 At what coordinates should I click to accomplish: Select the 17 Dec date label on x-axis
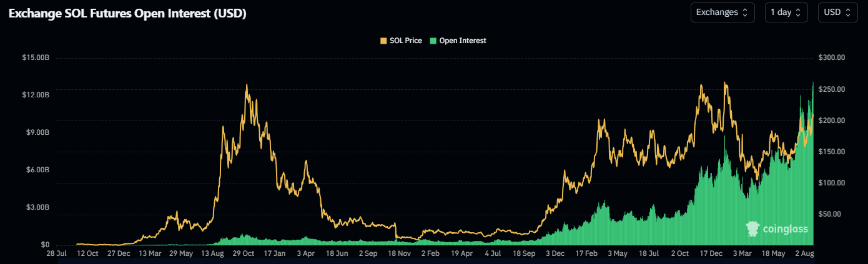pos(710,254)
